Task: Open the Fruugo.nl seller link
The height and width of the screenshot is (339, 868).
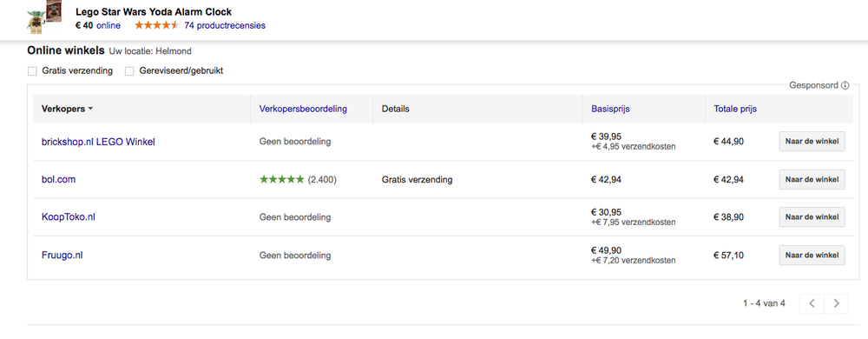Action: coord(62,256)
